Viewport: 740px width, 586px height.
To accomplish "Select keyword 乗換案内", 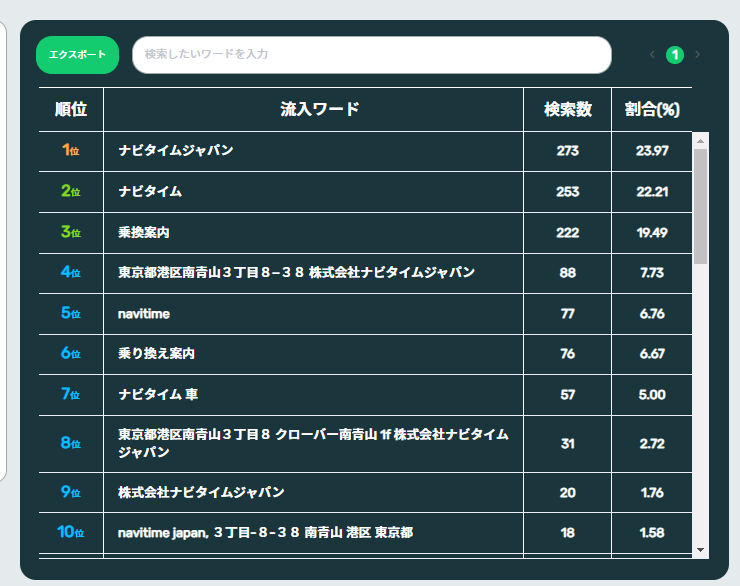I will click(x=143, y=233).
